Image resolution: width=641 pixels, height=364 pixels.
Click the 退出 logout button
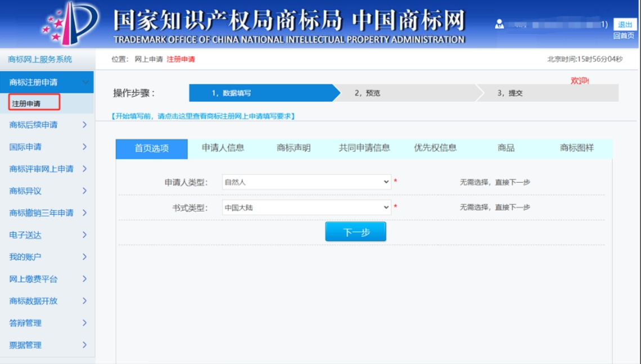point(625,24)
